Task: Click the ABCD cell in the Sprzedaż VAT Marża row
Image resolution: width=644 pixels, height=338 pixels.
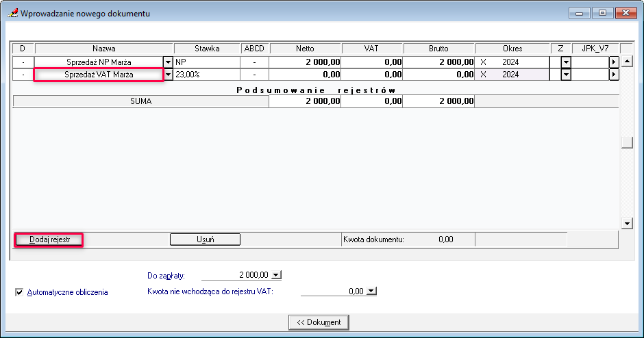Action: tap(255, 75)
